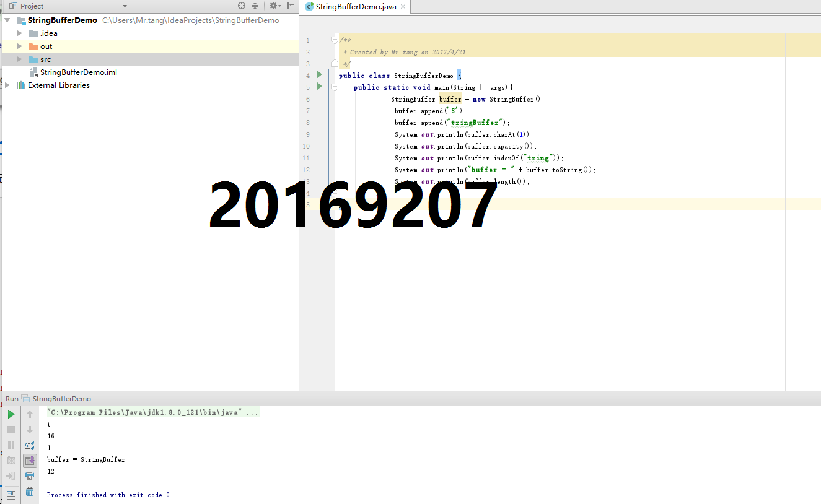Screen dimensions: 821x504
Task: Click the Dump threads camera icon
Action: [x=11, y=461]
